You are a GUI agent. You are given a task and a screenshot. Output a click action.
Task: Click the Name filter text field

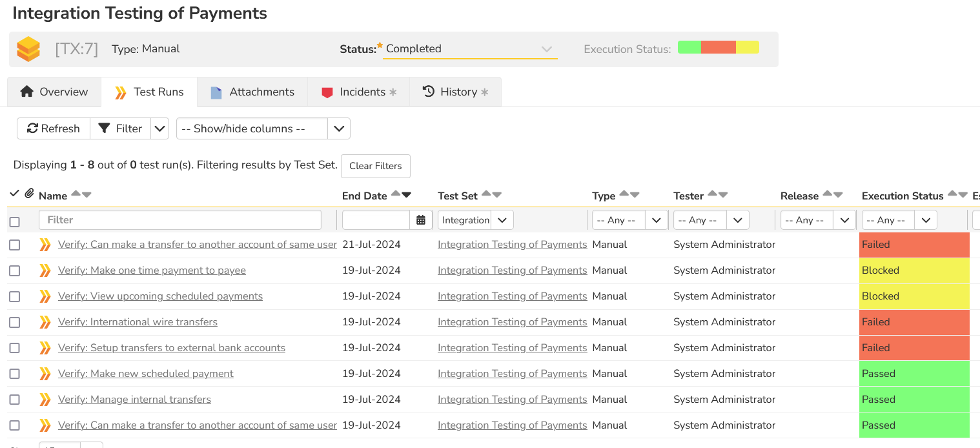(x=180, y=220)
